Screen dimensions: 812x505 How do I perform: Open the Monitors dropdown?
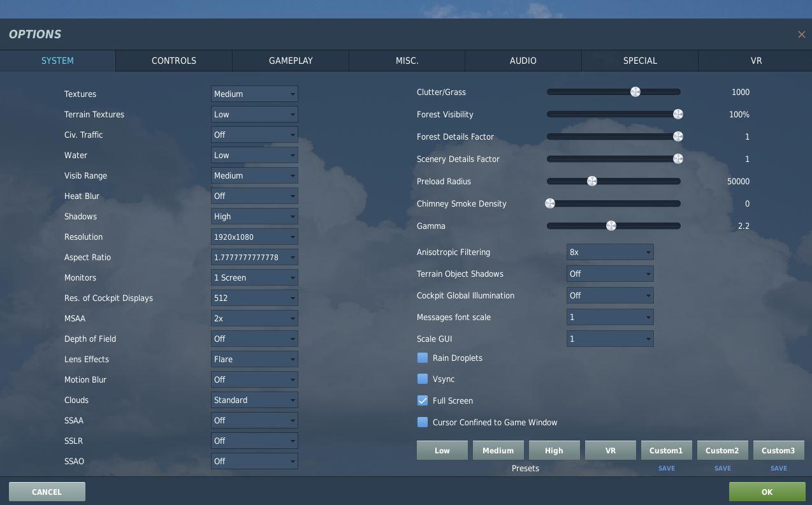(254, 277)
